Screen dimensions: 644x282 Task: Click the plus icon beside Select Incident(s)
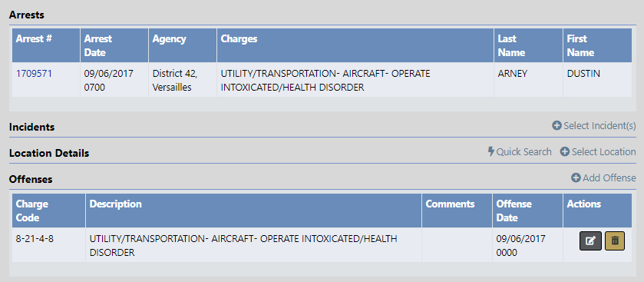point(556,126)
